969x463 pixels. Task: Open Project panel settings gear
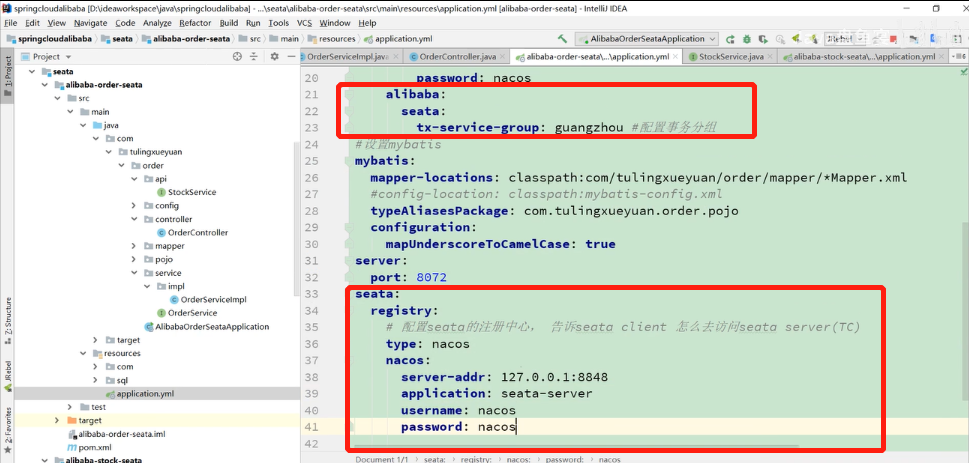click(x=275, y=56)
